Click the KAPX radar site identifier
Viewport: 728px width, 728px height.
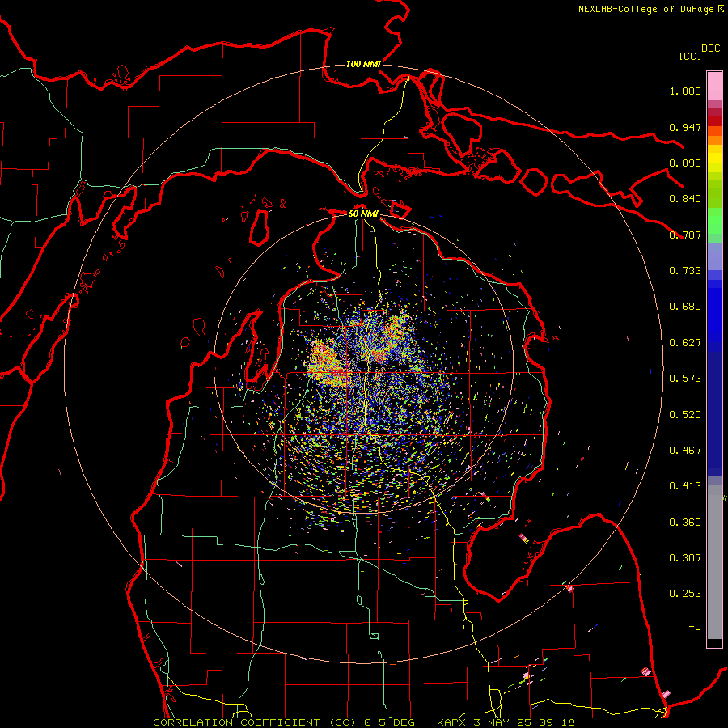point(452,722)
